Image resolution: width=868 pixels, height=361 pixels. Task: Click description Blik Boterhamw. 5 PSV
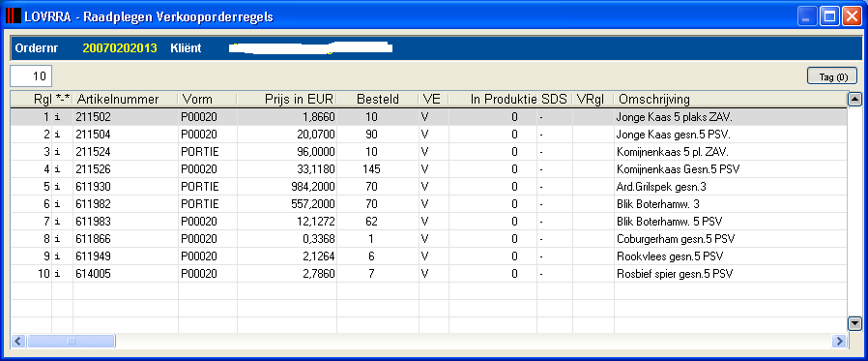point(669,222)
